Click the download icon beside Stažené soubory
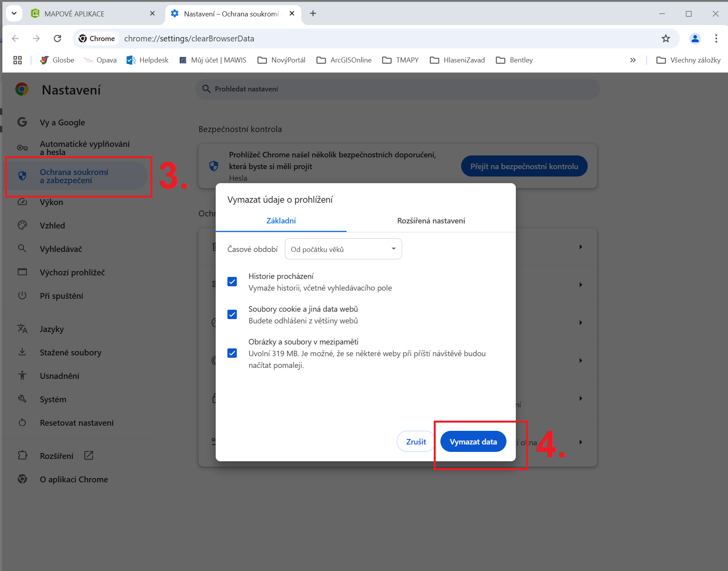 pos(22,352)
